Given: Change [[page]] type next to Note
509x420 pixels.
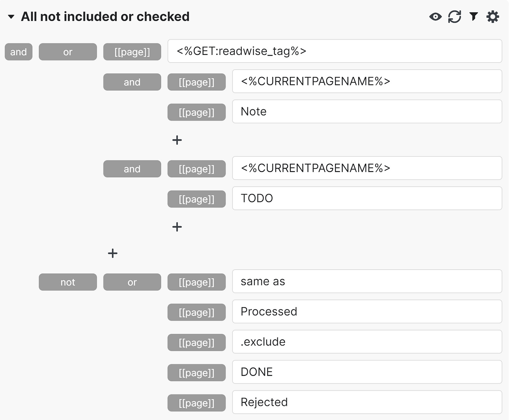Looking at the screenshot, I should point(196,112).
